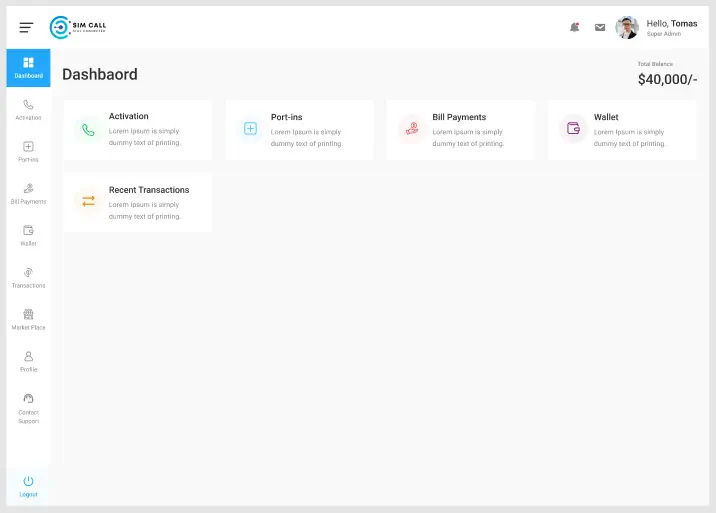The width and height of the screenshot is (716, 513).
Task: Click the blue Port-ins card icon
Action: point(250,129)
